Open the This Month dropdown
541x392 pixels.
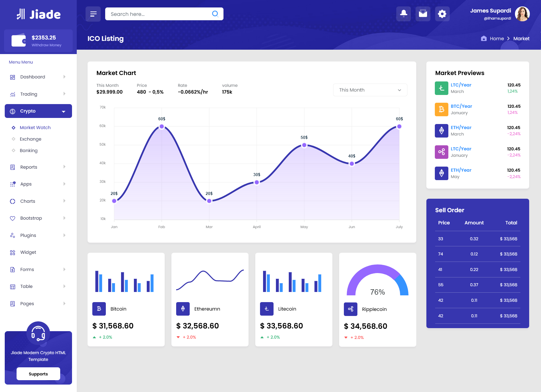pyautogui.click(x=370, y=90)
